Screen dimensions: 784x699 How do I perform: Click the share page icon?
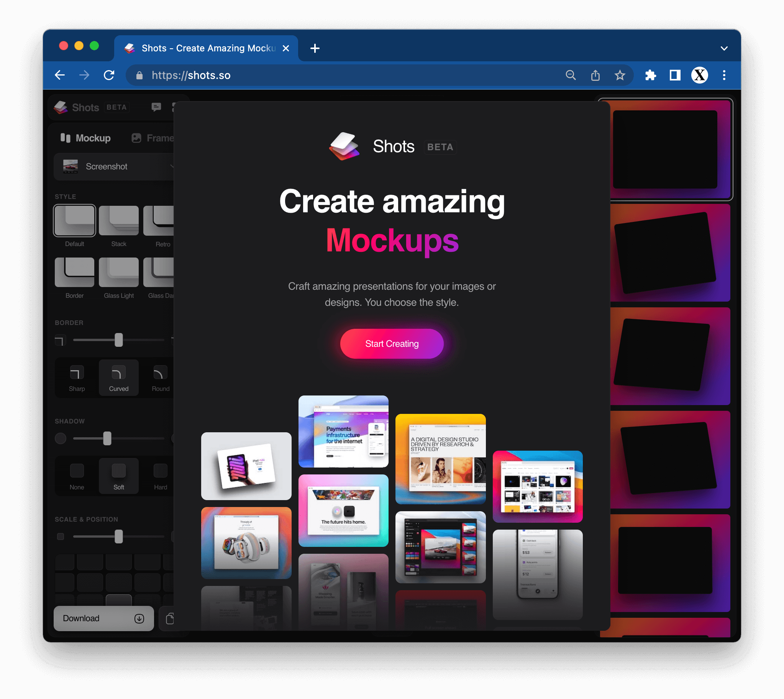click(x=595, y=75)
